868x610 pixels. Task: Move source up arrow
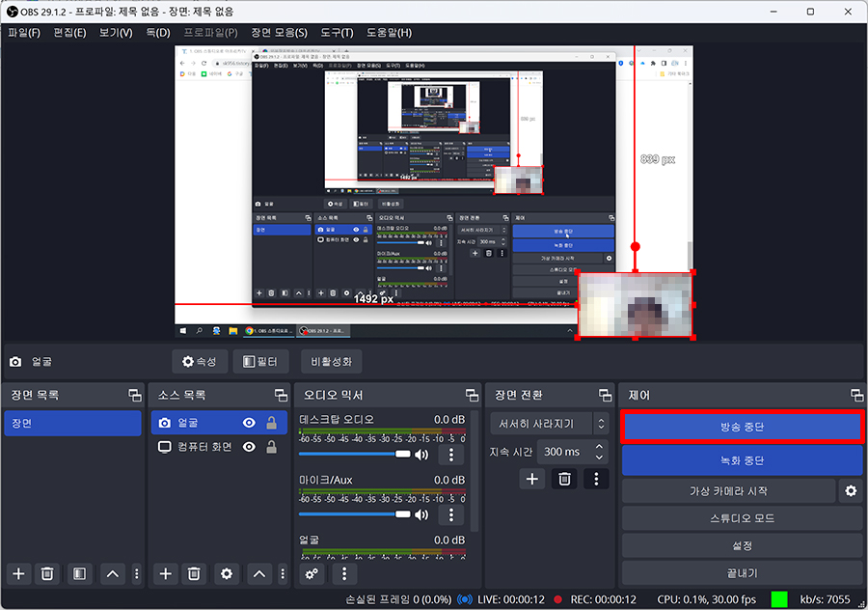[259, 574]
